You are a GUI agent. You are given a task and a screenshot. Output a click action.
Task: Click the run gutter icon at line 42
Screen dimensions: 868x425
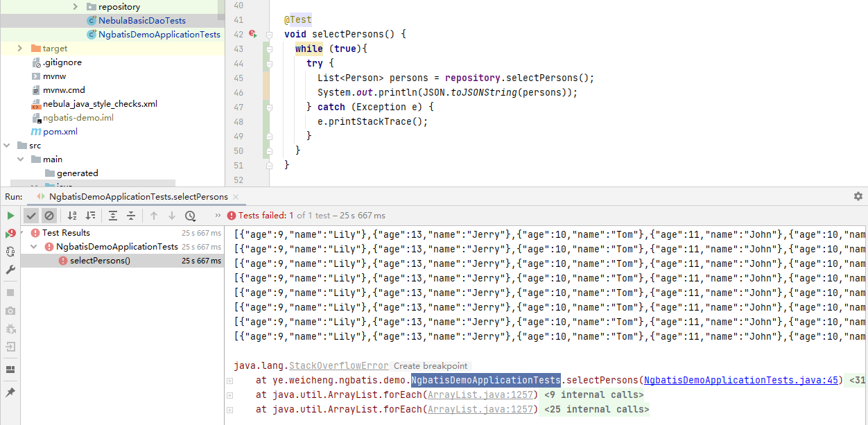tap(252, 33)
